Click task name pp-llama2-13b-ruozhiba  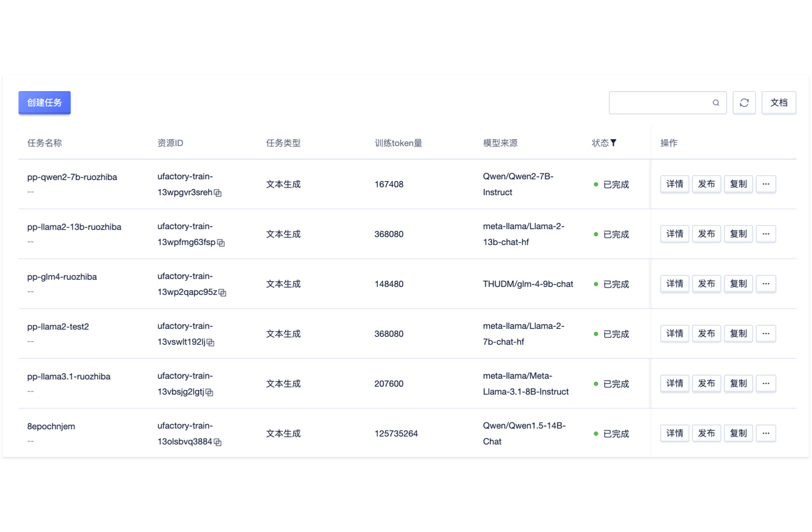click(75, 227)
